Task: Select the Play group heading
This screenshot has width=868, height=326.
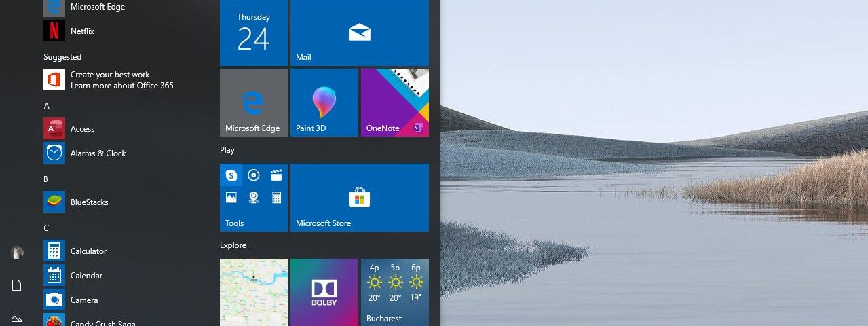Action: pyautogui.click(x=227, y=150)
